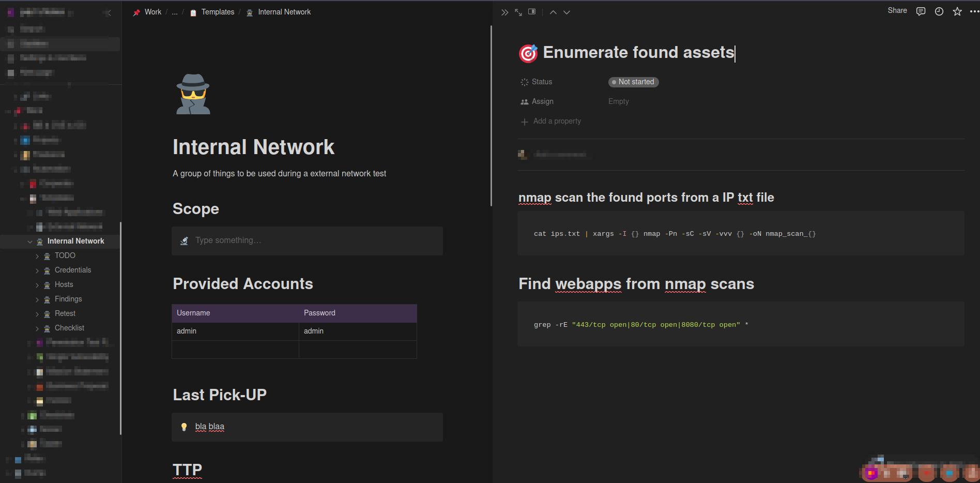
Task: Add page to favorites with star icon
Action: point(957,11)
